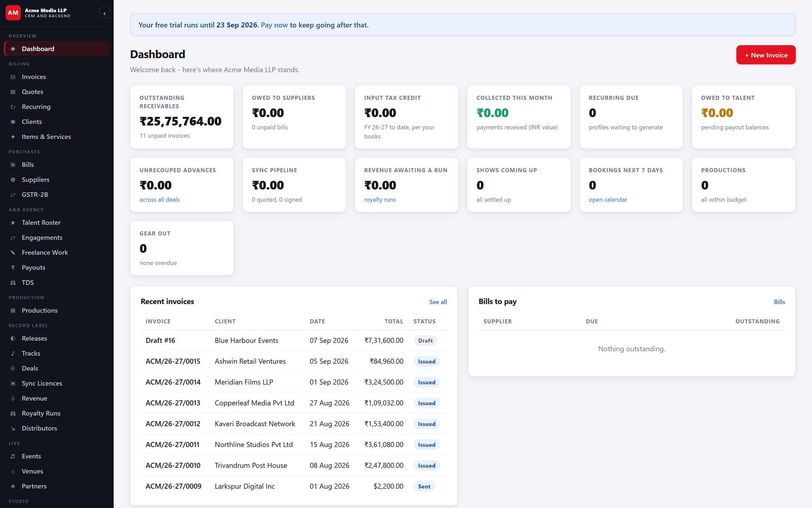Screen dimensions: 812x508
Task: Open invoice ACM/26-27/0015
Action: tap(173, 361)
